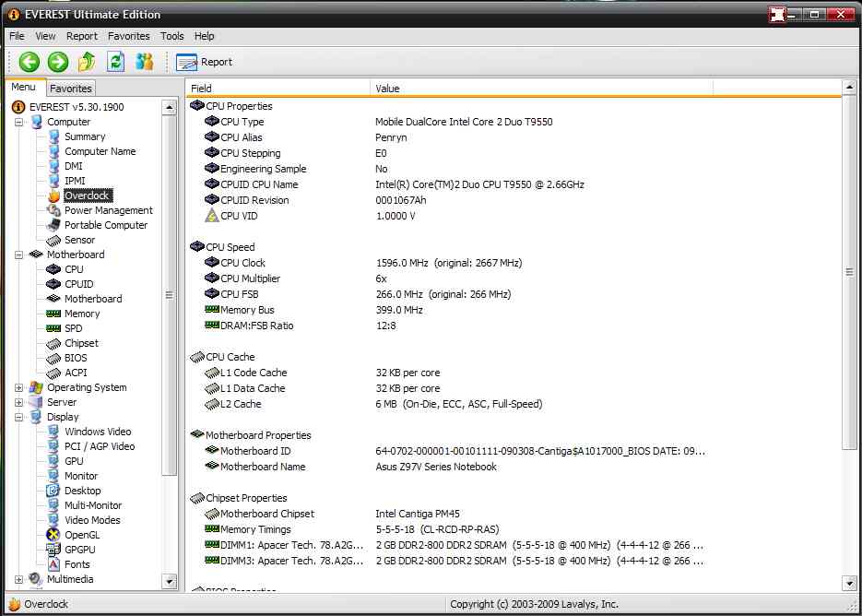Select IPMI in the tree

pyautogui.click(x=75, y=181)
